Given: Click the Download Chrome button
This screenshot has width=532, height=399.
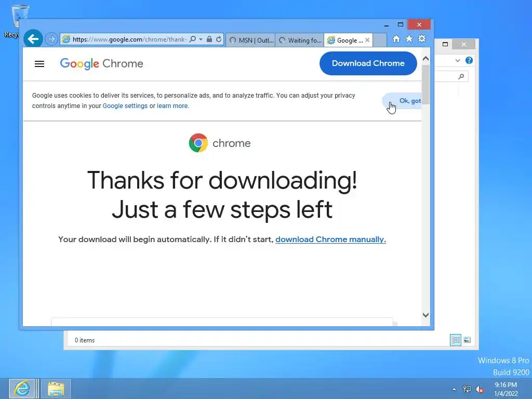Looking at the screenshot, I should [x=368, y=63].
